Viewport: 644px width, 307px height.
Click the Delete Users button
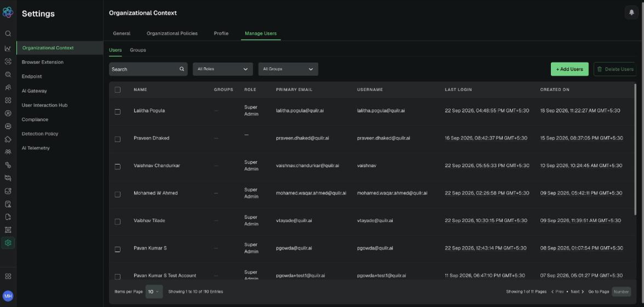pos(615,69)
